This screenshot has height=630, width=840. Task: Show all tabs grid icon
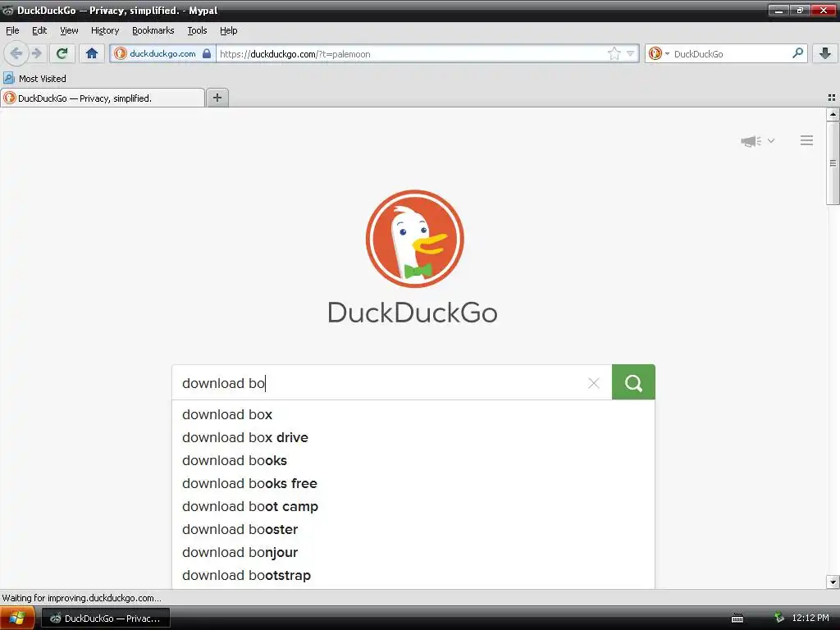pos(832,98)
